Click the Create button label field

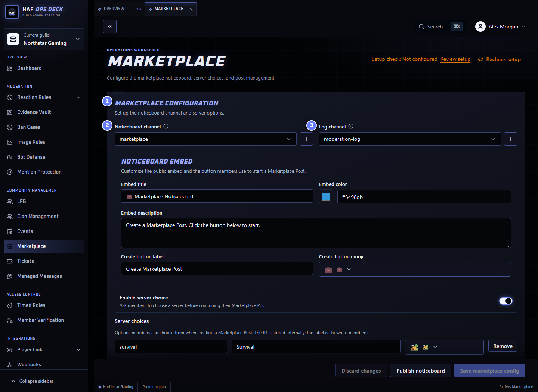217,268
